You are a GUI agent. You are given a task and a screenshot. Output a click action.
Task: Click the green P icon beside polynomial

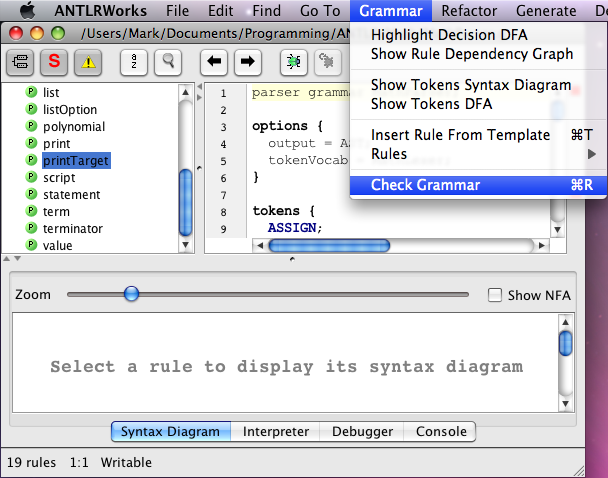coord(31,126)
